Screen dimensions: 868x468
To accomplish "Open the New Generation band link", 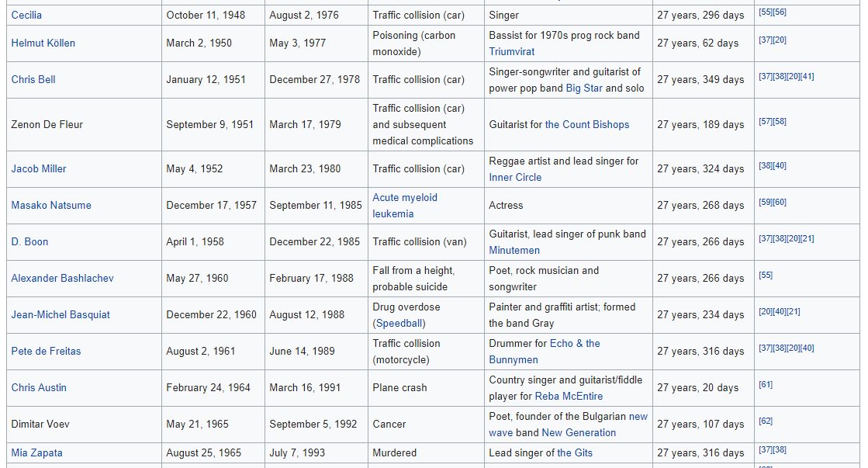I will 579,432.
